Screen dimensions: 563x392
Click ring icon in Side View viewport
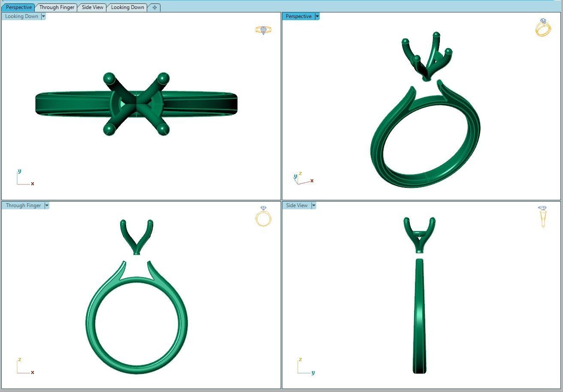pyautogui.click(x=543, y=217)
